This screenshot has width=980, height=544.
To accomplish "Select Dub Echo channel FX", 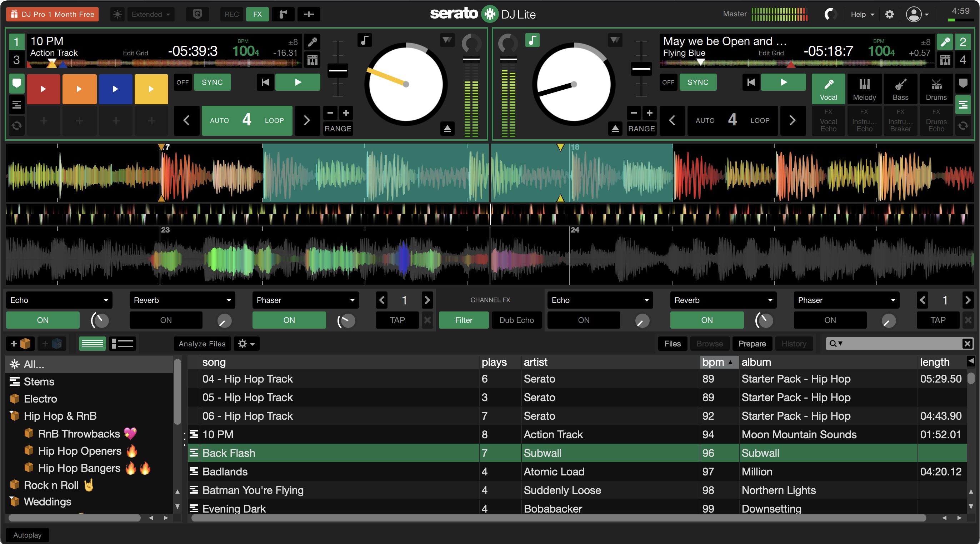I will click(x=516, y=320).
